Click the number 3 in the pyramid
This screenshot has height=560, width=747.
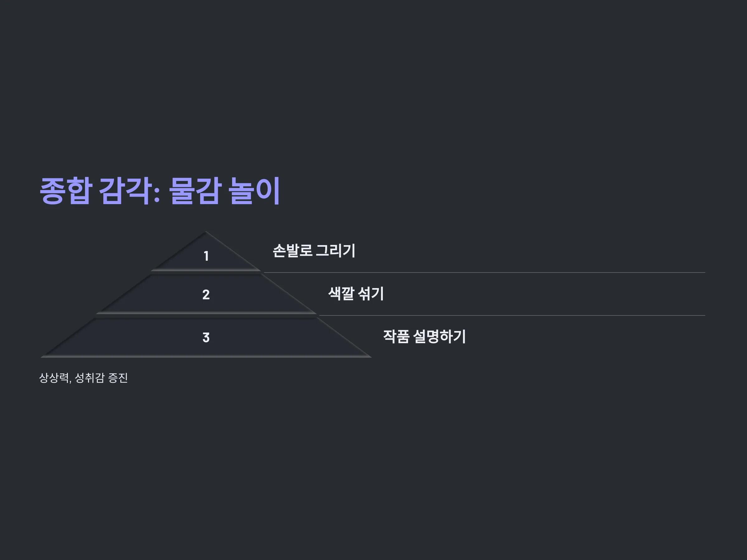click(206, 338)
